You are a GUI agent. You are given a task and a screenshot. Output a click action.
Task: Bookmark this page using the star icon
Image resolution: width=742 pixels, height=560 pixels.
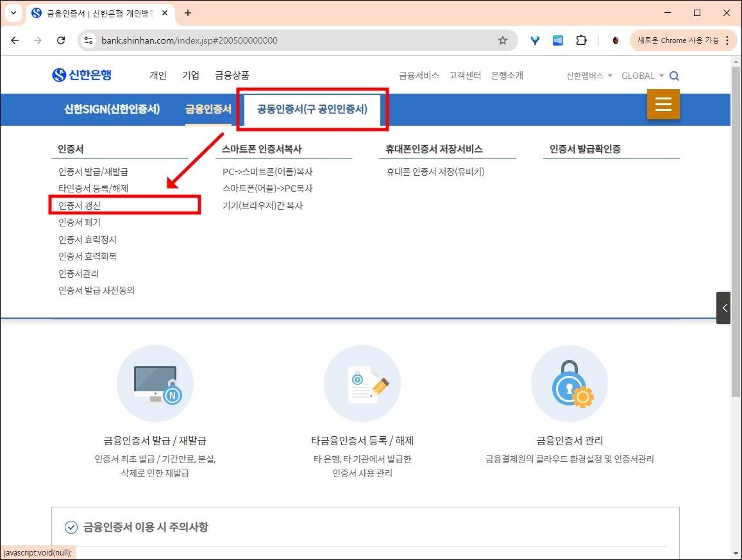(x=503, y=40)
